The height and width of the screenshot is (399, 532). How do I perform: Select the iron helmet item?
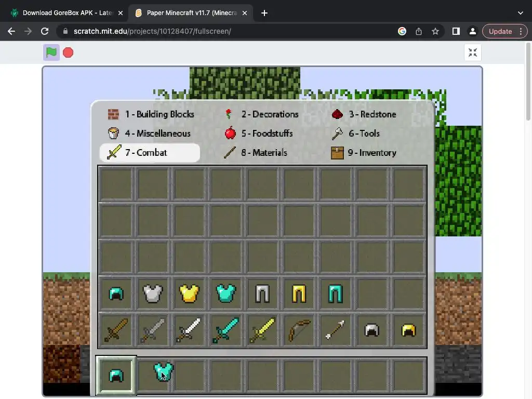coord(372,330)
